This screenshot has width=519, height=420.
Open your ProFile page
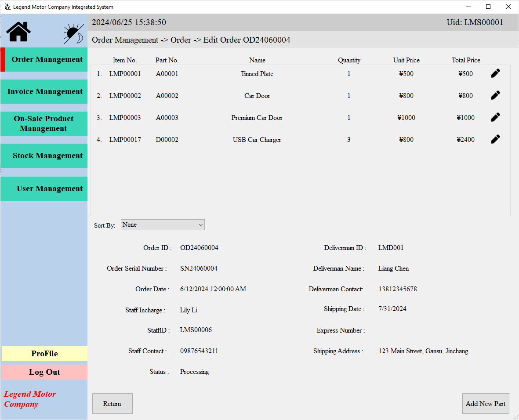[44, 353]
